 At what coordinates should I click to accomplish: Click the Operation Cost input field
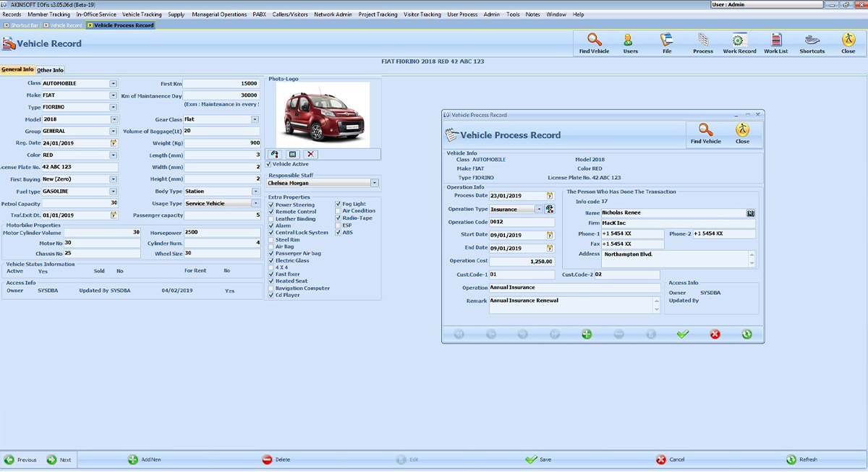click(x=522, y=261)
